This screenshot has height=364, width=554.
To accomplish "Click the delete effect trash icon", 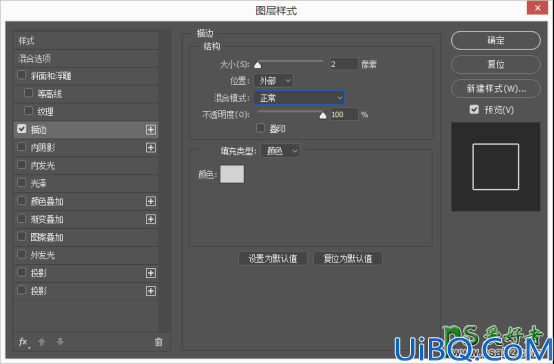I will (159, 342).
